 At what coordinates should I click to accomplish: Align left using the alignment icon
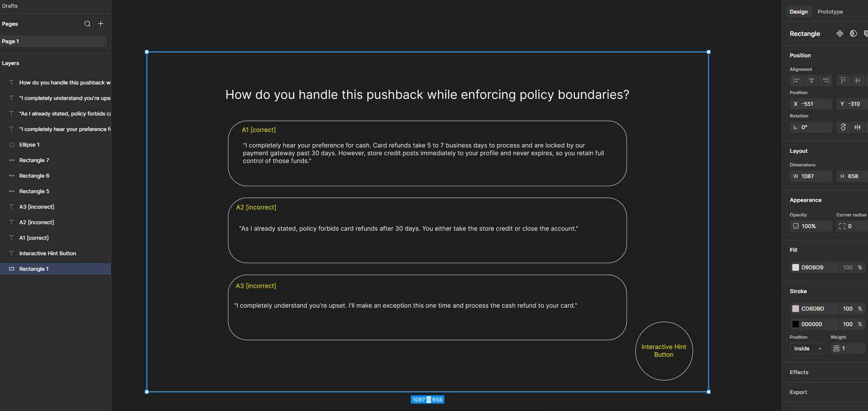[796, 81]
